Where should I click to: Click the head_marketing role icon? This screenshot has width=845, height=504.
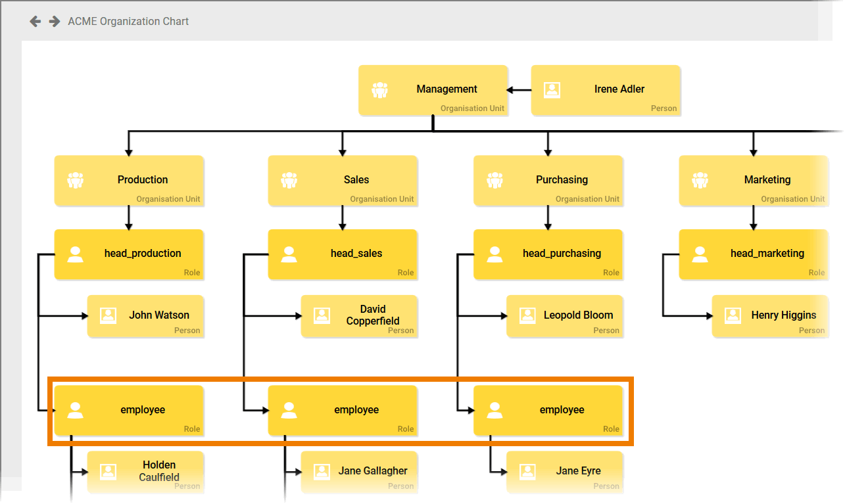[700, 254]
